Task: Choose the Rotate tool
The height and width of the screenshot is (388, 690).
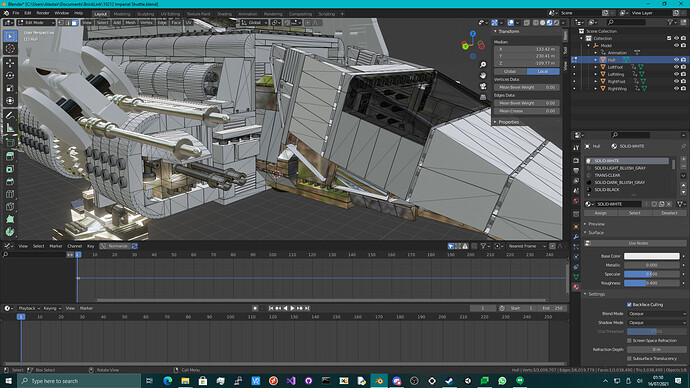Action: click(x=10, y=76)
